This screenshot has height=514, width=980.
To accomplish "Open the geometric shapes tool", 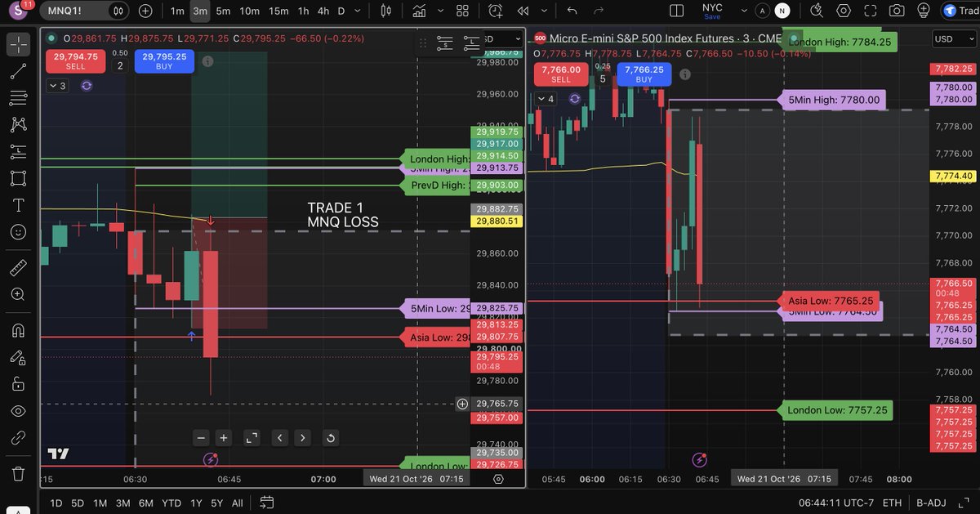I will 18,178.
